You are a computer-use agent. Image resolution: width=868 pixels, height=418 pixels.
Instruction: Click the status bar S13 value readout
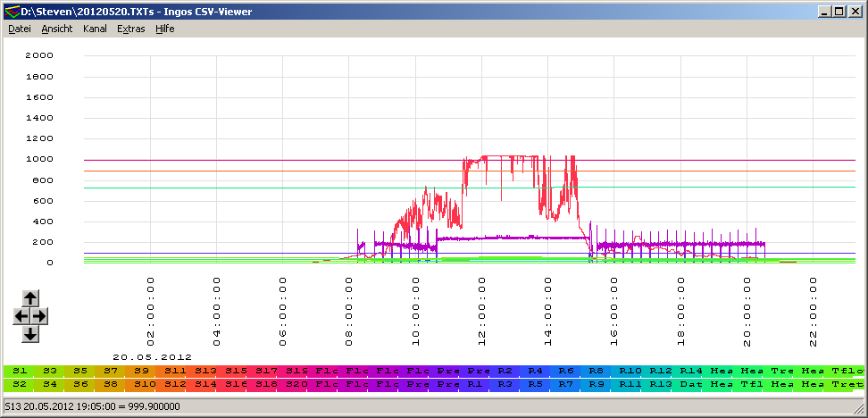pyautogui.click(x=93, y=406)
